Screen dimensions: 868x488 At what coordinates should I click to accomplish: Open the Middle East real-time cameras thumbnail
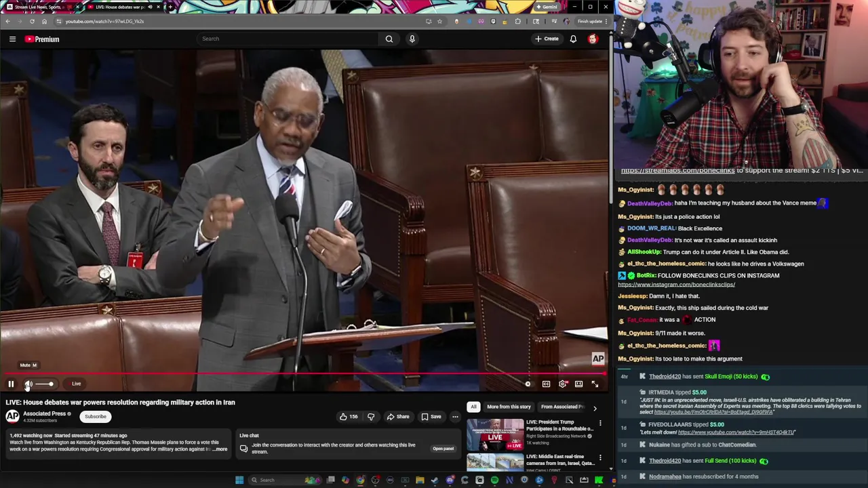pyautogui.click(x=495, y=462)
